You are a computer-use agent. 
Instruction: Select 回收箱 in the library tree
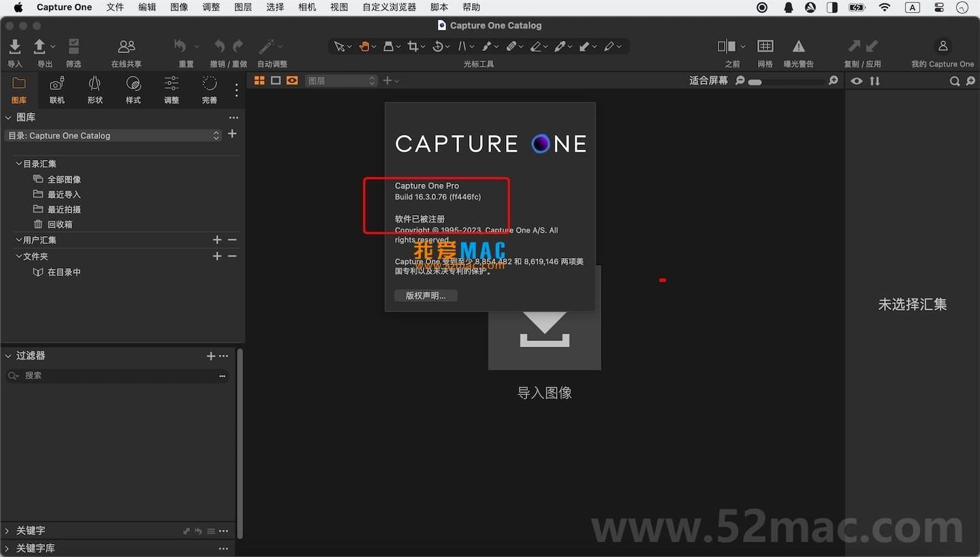[60, 225]
